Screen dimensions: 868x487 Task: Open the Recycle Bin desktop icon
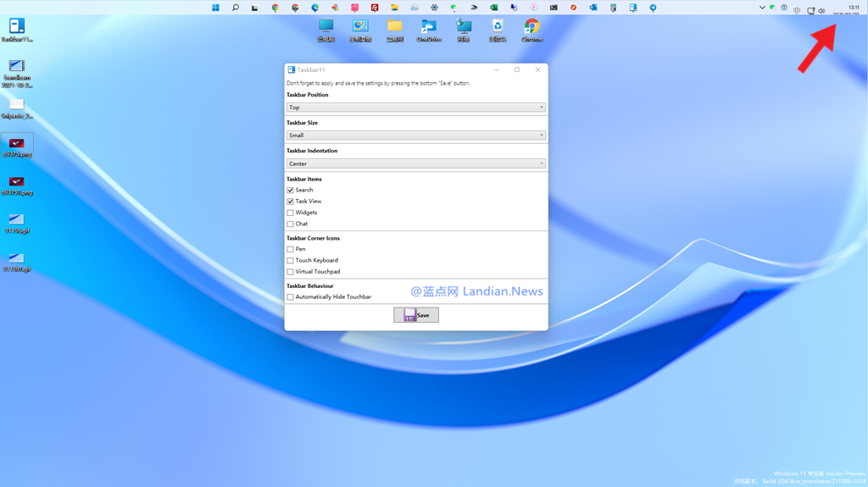pyautogui.click(x=498, y=30)
